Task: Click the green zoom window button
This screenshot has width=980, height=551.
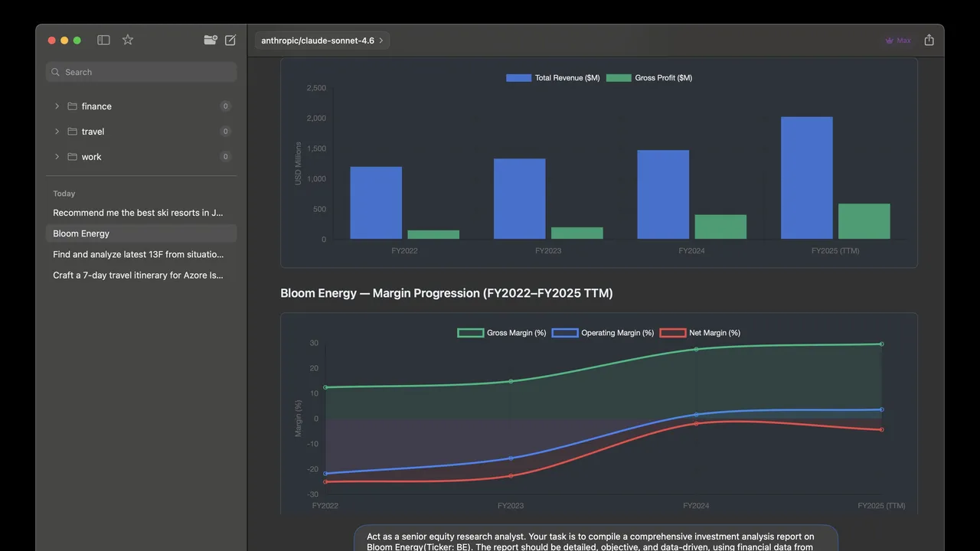Action: [77, 41]
